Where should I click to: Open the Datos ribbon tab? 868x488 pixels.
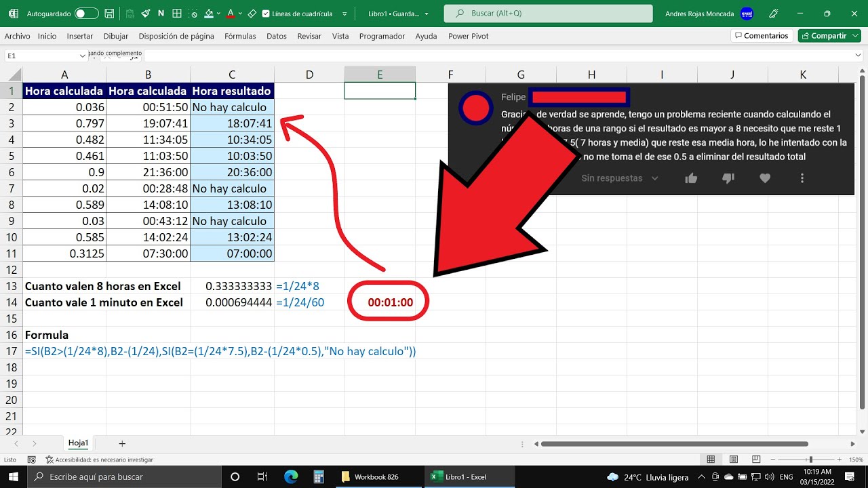pyautogui.click(x=277, y=36)
